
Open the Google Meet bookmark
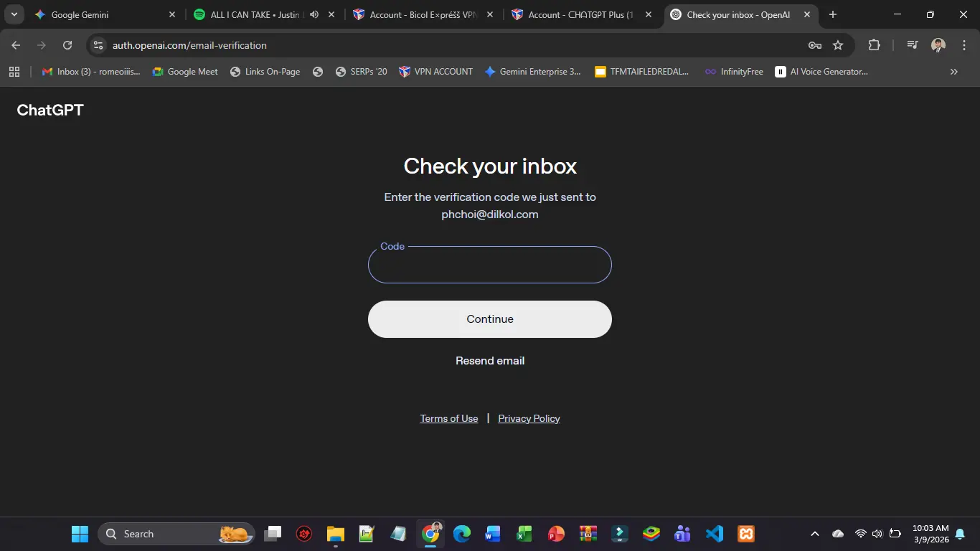coord(185,72)
